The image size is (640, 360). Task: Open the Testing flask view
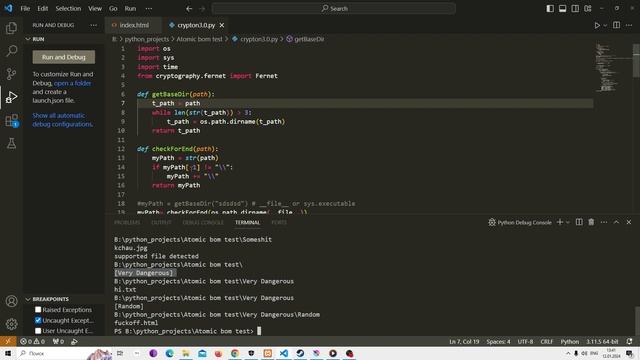11,143
